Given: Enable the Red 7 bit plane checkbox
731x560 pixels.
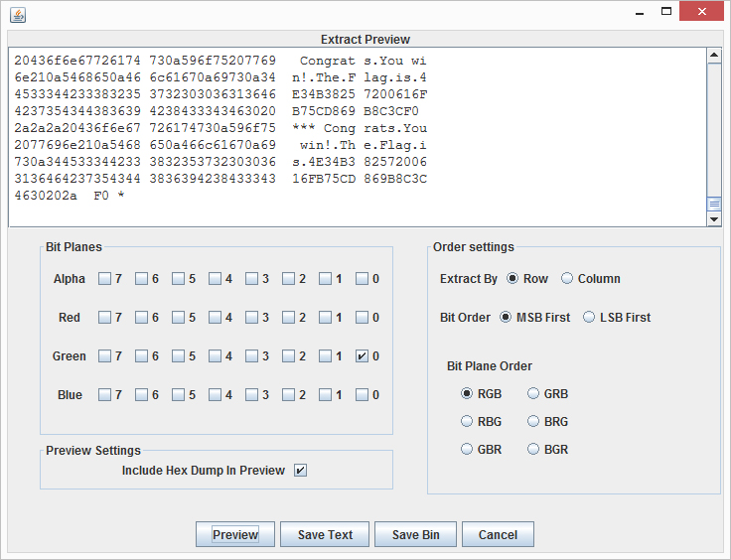Looking at the screenshot, I should [x=104, y=318].
